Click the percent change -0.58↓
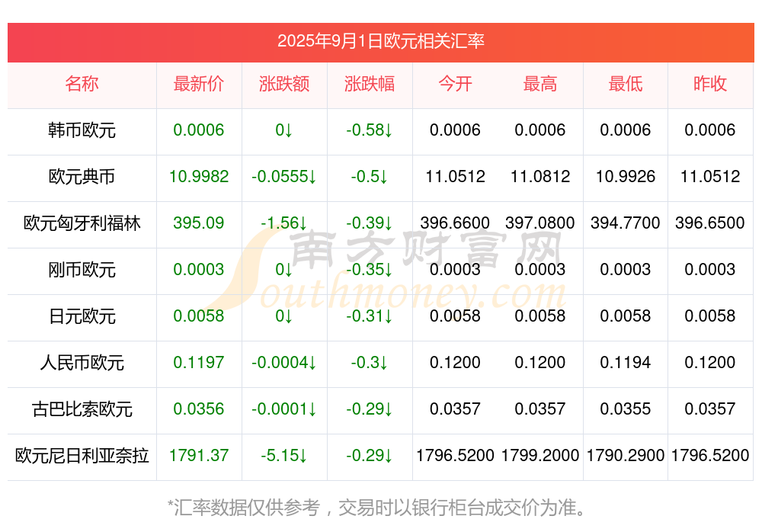The height and width of the screenshot is (532, 762). pyautogui.click(x=370, y=130)
